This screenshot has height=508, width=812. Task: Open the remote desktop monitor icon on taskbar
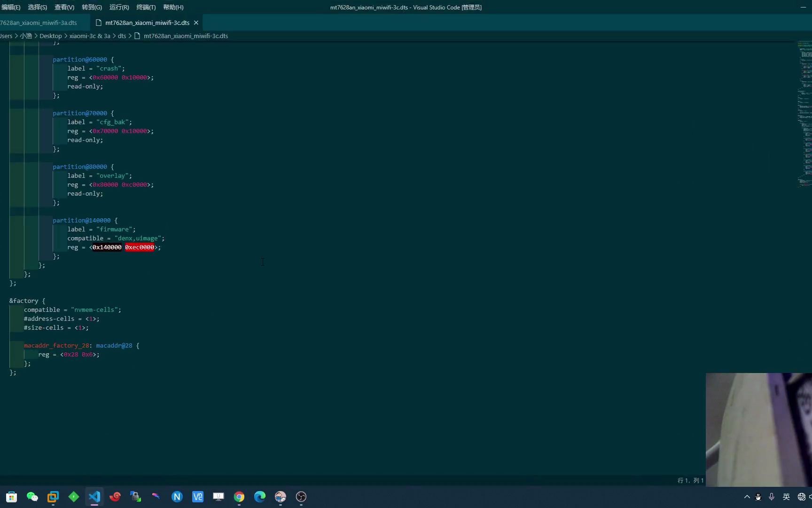pyautogui.click(x=218, y=497)
